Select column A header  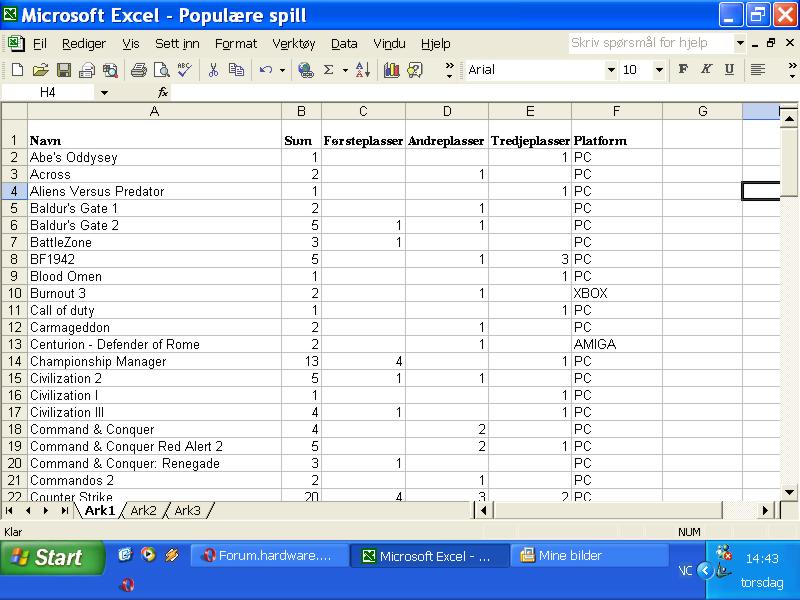(x=154, y=111)
